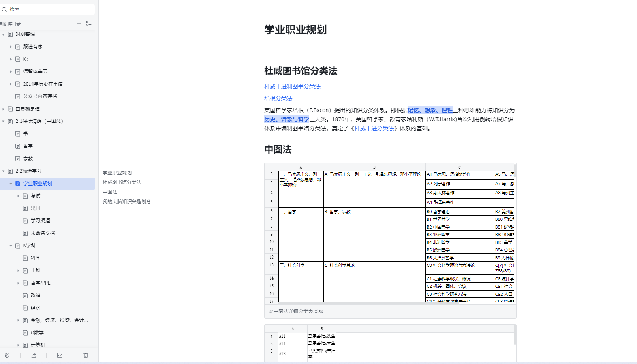Open the 培根分类法 link
The width and height of the screenshot is (637, 364).
tap(278, 98)
